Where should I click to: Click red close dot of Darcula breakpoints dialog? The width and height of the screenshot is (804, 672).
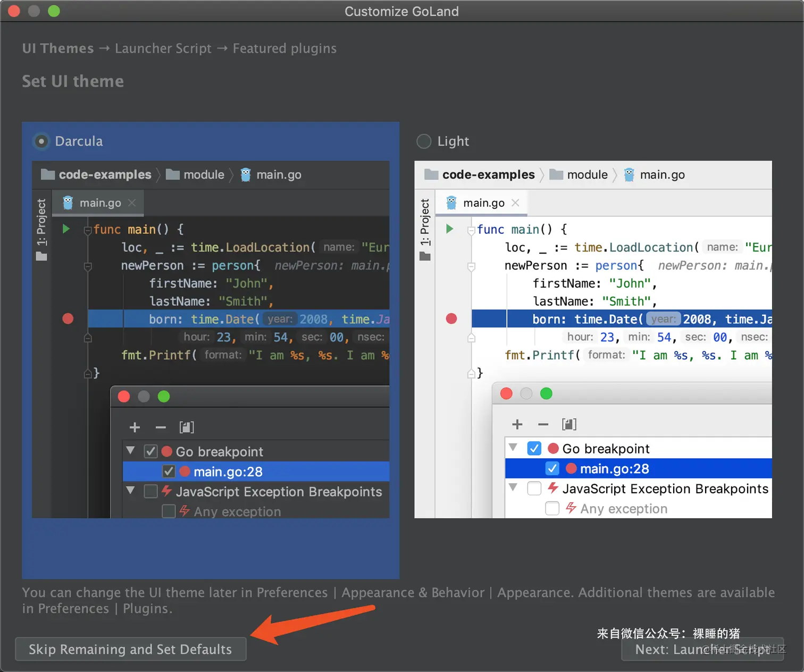point(124,397)
